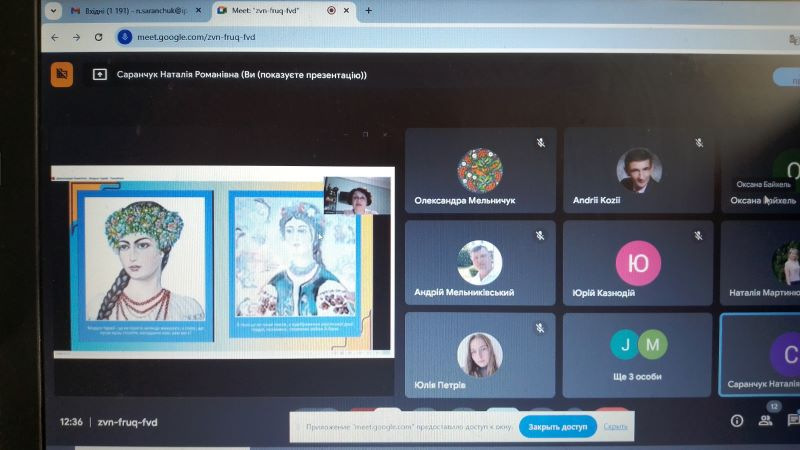Click the translate page icon in address bar
Image resolution: width=800 pixels, height=450 pixels.
(794, 39)
